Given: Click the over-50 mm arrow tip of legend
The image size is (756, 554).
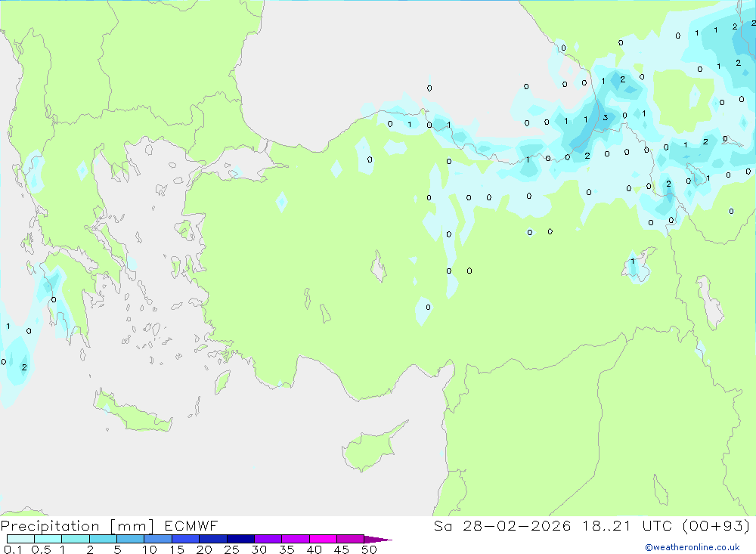Looking at the screenshot, I should click(378, 540).
